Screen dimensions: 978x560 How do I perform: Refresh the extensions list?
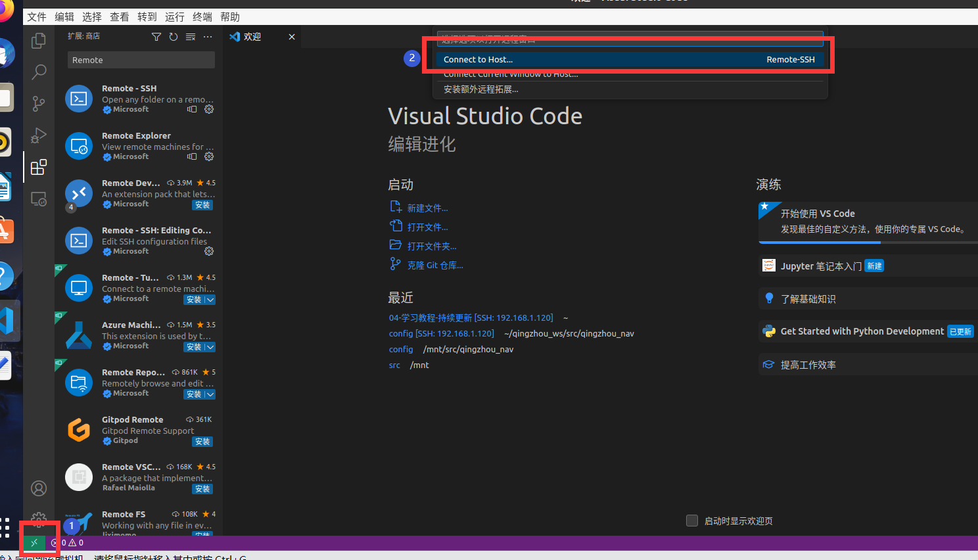pos(174,37)
